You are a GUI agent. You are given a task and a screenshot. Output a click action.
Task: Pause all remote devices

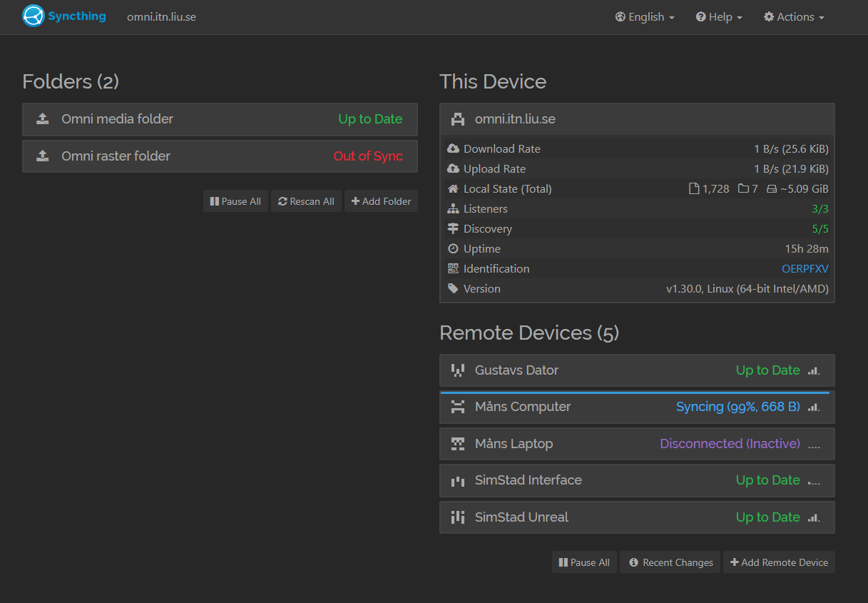(584, 562)
